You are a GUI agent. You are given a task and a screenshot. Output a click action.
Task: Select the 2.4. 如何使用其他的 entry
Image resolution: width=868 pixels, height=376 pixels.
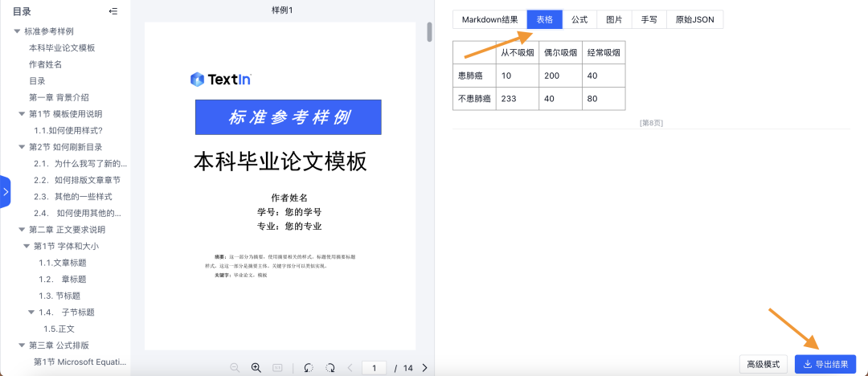click(77, 213)
